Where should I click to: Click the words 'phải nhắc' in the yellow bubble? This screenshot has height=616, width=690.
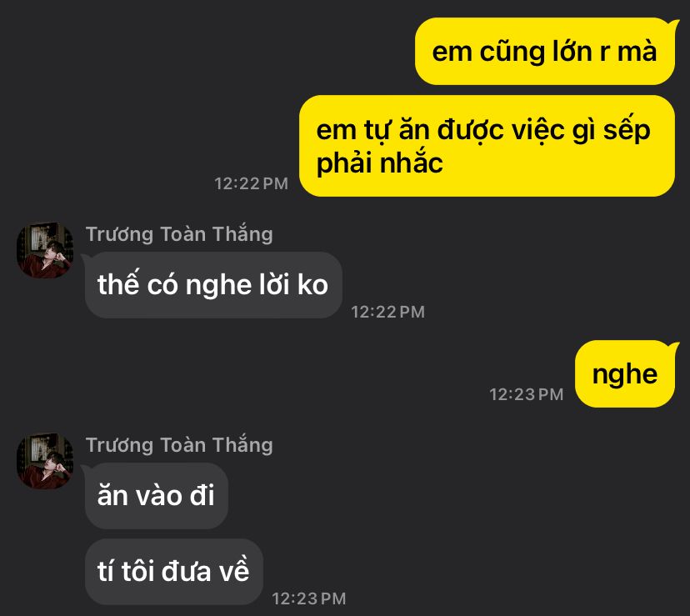(x=379, y=164)
